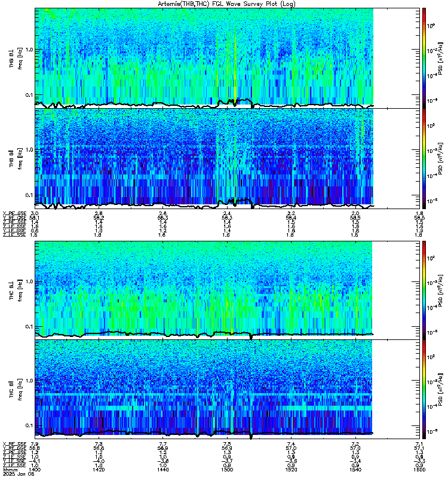This screenshot has height=478, width=448.
Task: Click the PSD [nT²/Hz] label beside THB B∥ color bar
Action: click(440, 158)
